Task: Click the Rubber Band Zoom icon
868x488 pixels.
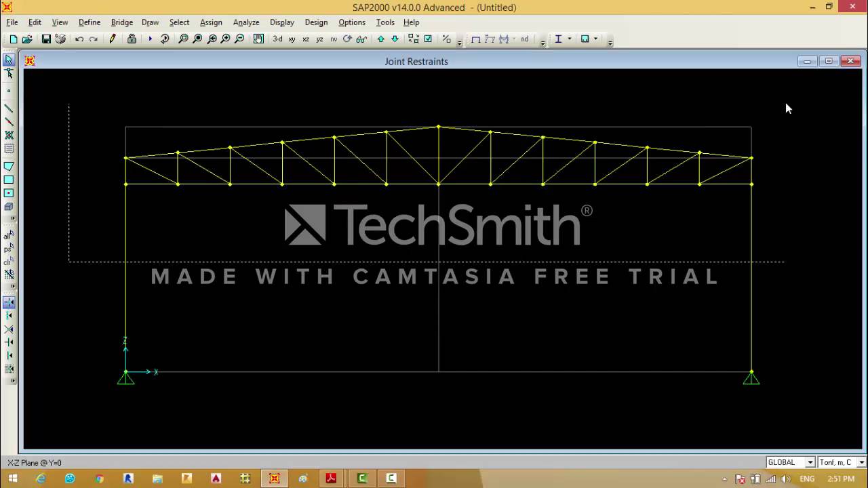Action: 183,39
